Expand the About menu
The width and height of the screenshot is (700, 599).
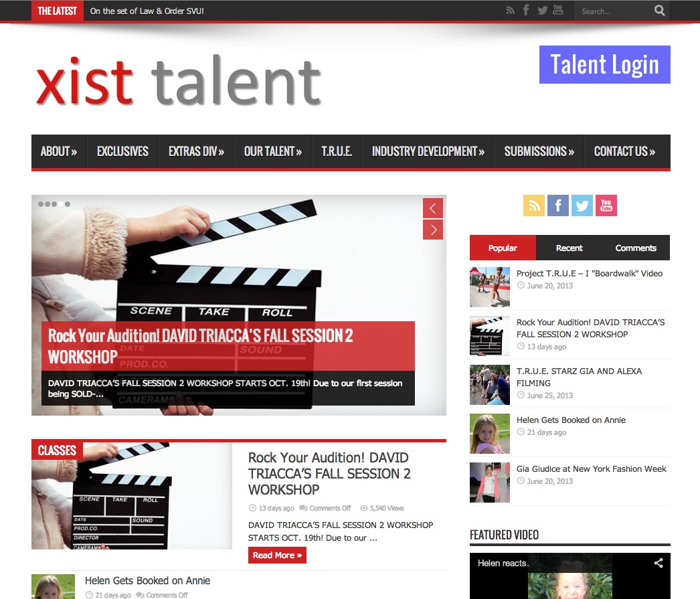(x=59, y=151)
